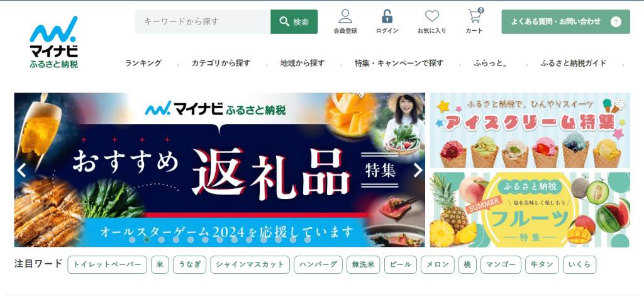Click the シャインマスカット keyword tag
Image resolution: width=644 pixels, height=306 pixels.
coord(250,264)
